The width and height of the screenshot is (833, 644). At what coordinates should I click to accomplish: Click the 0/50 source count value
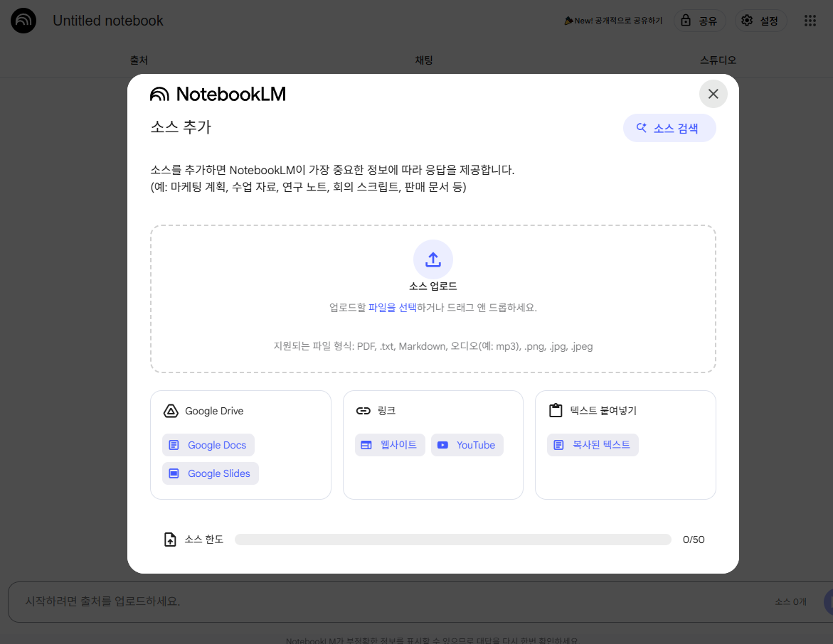[x=694, y=540]
